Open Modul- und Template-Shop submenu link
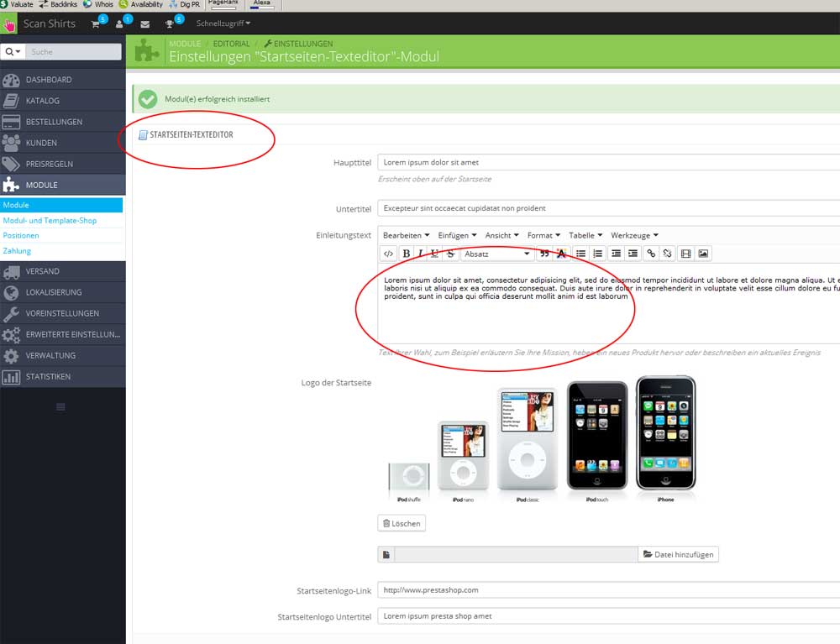The height and width of the screenshot is (644, 840). click(50, 221)
